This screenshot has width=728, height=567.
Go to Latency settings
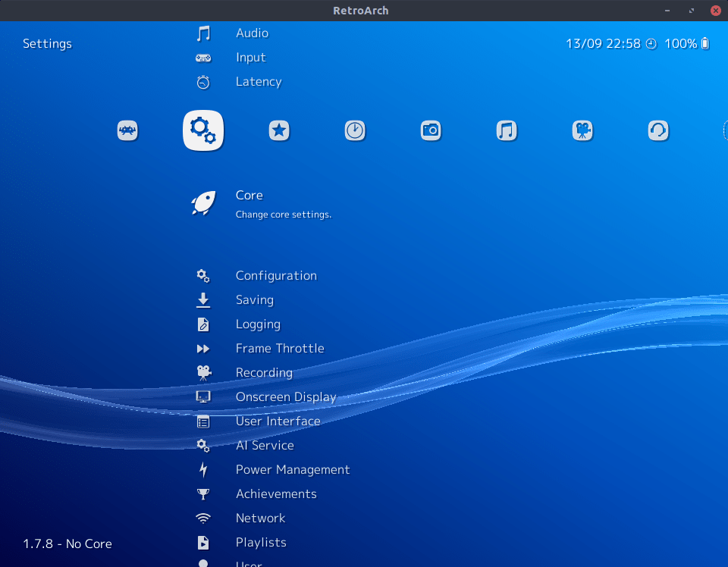click(x=258, y=82)
